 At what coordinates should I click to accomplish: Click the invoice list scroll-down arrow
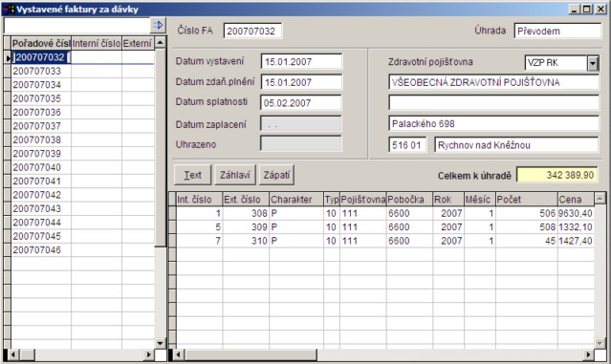point(160,343)
